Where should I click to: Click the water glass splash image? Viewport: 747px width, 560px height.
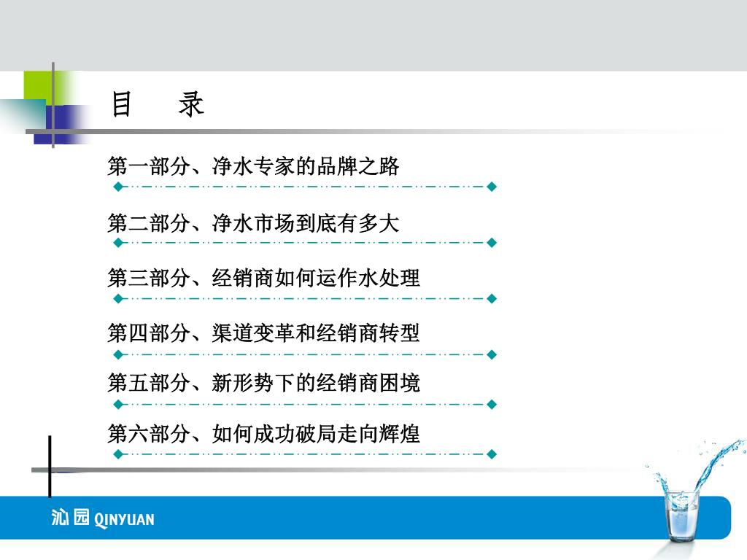pos(697,491)
